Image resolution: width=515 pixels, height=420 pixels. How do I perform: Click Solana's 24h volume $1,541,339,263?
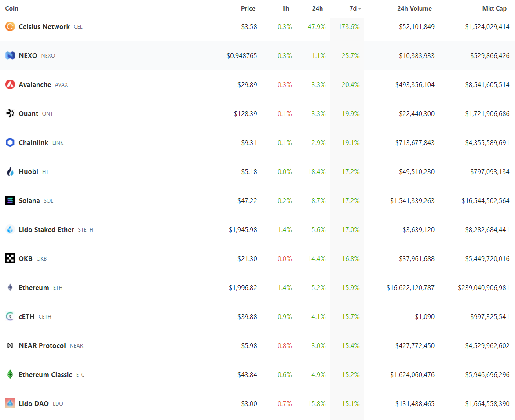[412, 200]
